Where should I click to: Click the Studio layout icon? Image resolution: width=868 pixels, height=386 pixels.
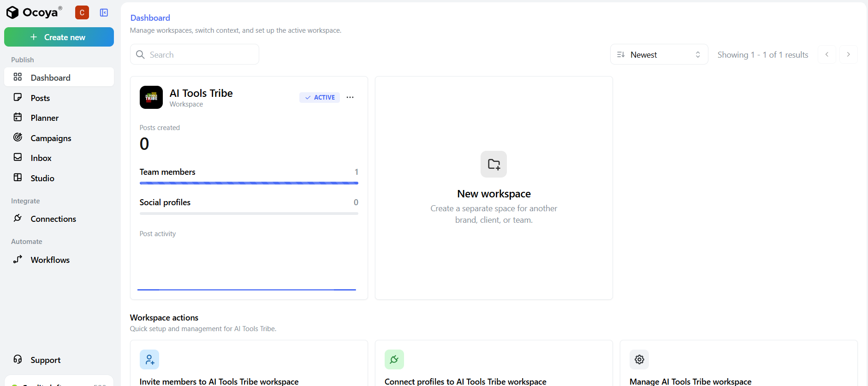click(18, 178)
